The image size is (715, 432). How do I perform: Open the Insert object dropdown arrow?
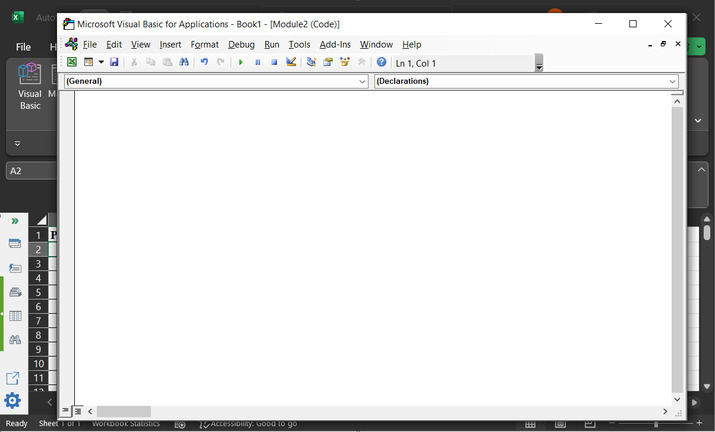tap(101, 62)
